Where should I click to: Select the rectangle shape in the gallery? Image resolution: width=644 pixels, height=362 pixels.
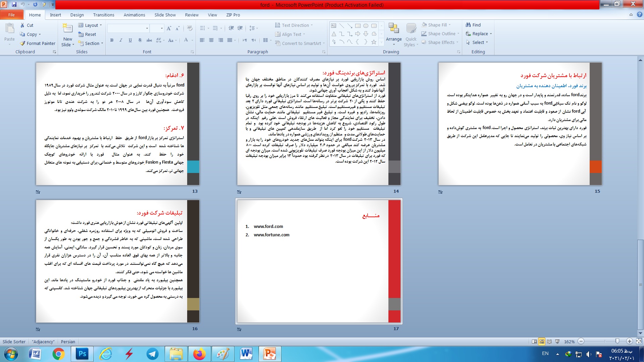tap(358, 26)
